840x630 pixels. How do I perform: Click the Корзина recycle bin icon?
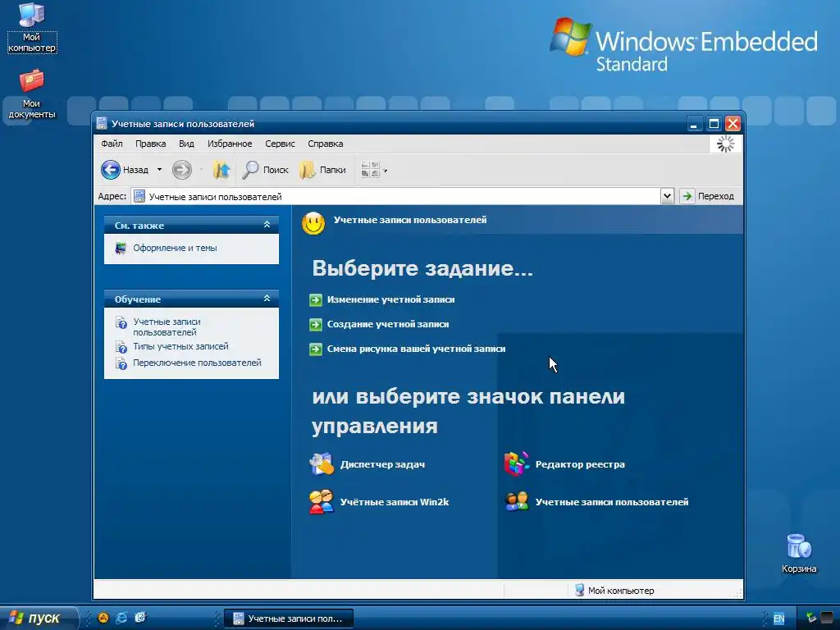[799, 547]
